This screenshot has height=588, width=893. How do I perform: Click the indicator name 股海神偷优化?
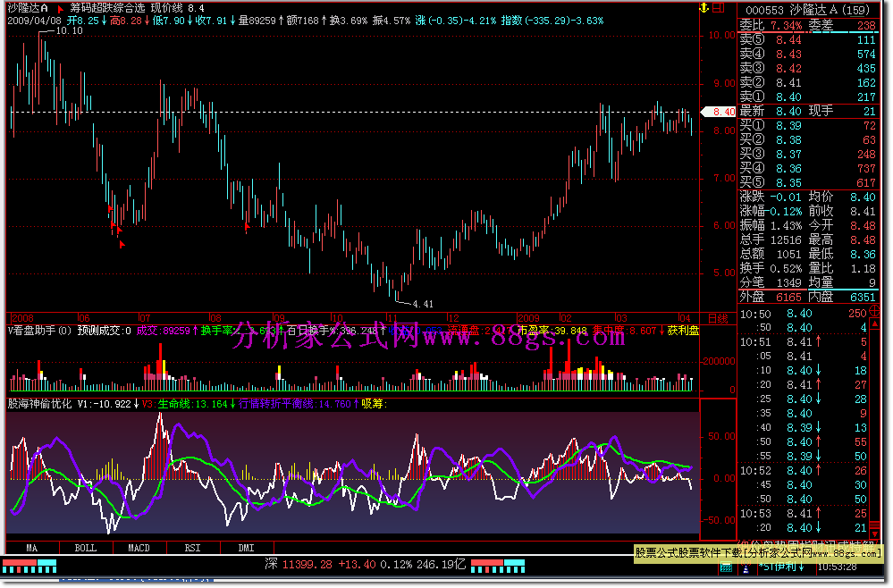(40, 404)
